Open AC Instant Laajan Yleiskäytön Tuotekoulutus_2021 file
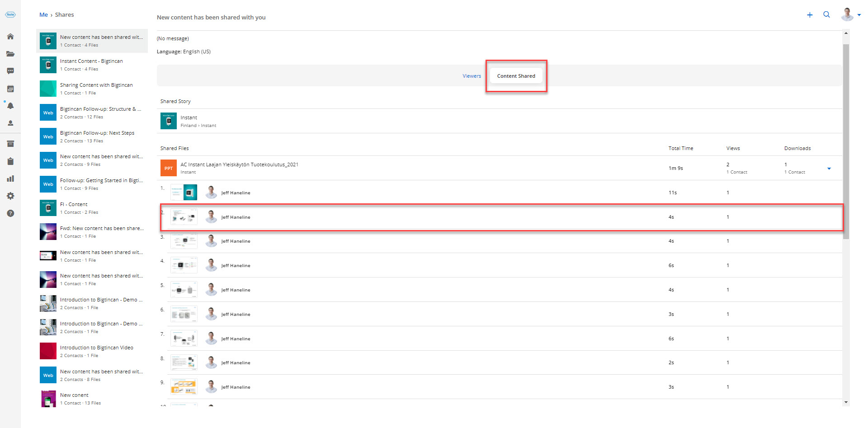Viewport: 868px width, 428px height. (239, 165)
